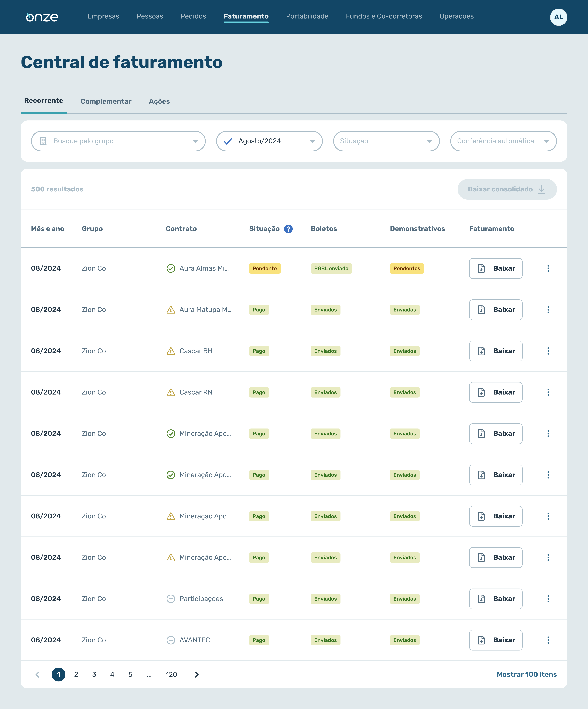Jump to page 120 in pagination
588x709 pixels.
tap(172, 674)
